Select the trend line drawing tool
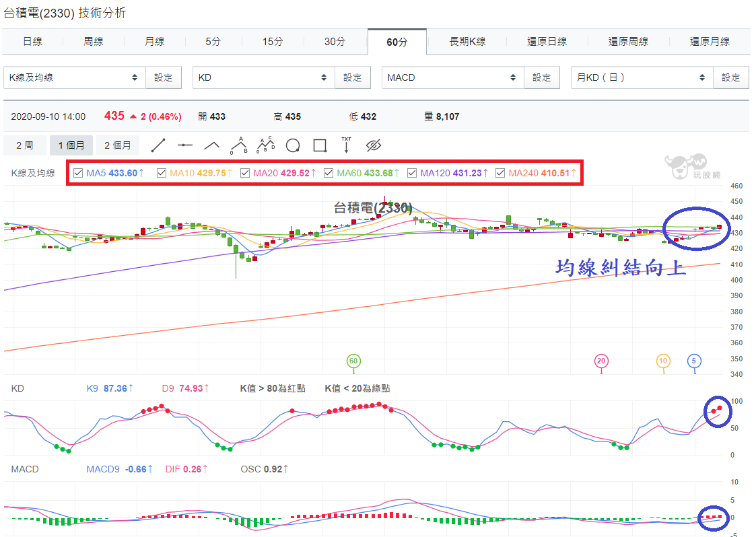This screenshot has width=756, height=537. (158, 145)
